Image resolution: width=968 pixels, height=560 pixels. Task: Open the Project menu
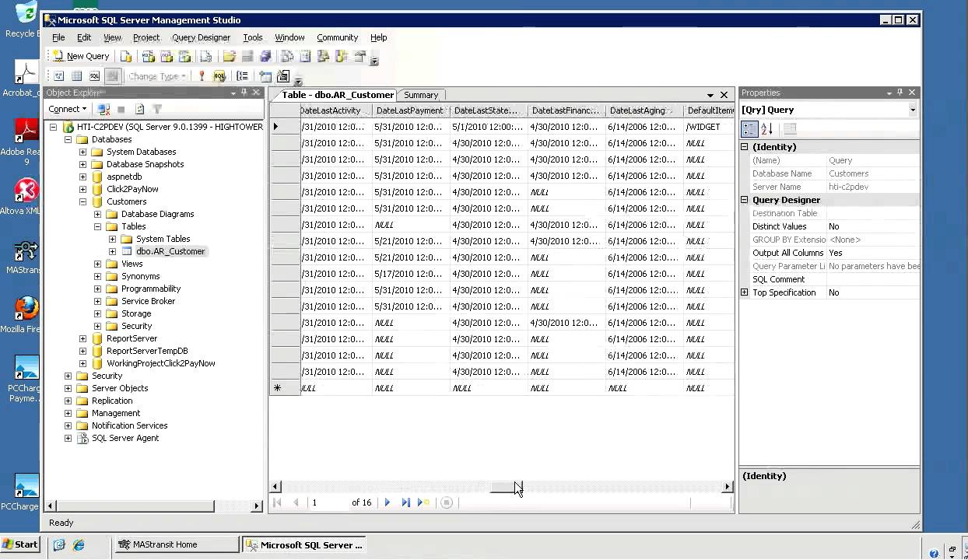pos(146,37)
